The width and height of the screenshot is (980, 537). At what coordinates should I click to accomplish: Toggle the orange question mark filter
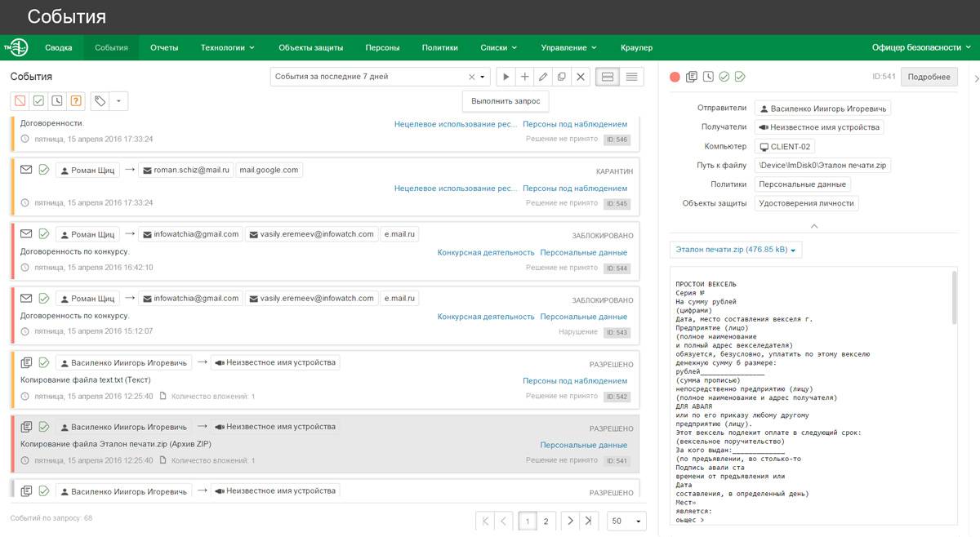76,101
